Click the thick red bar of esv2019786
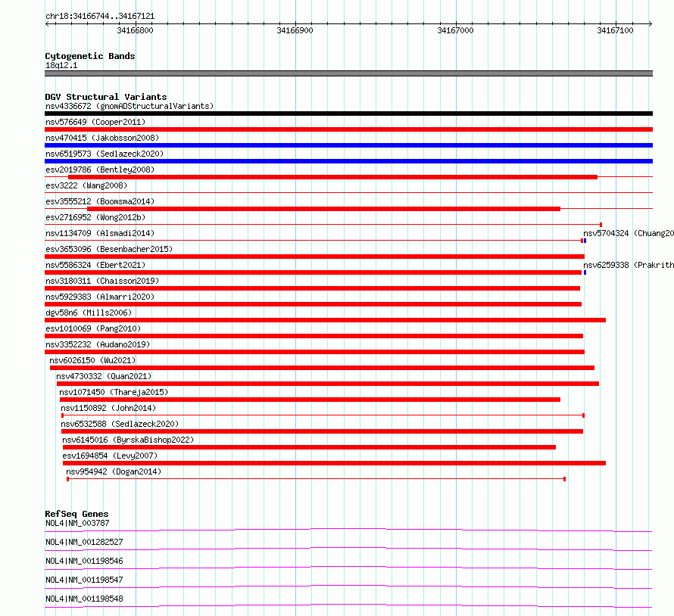674x616 pixels. 332,177
